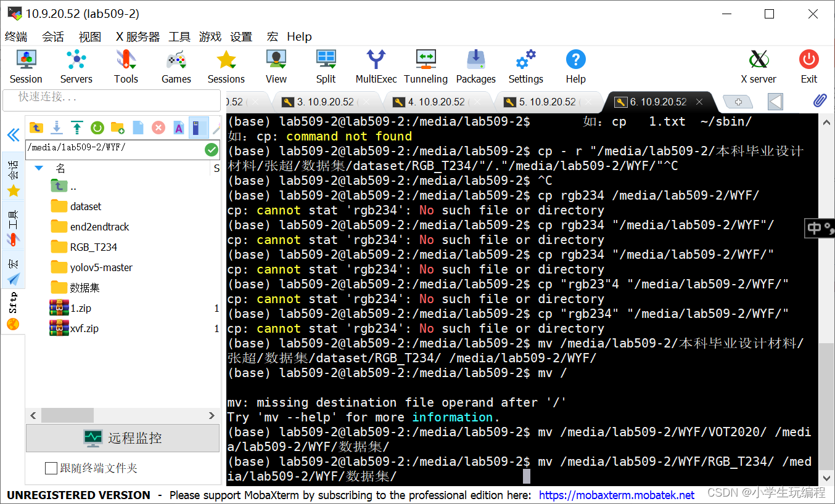
Task: Enable MultiExec mode icon
Action: (x=376, y=67)
